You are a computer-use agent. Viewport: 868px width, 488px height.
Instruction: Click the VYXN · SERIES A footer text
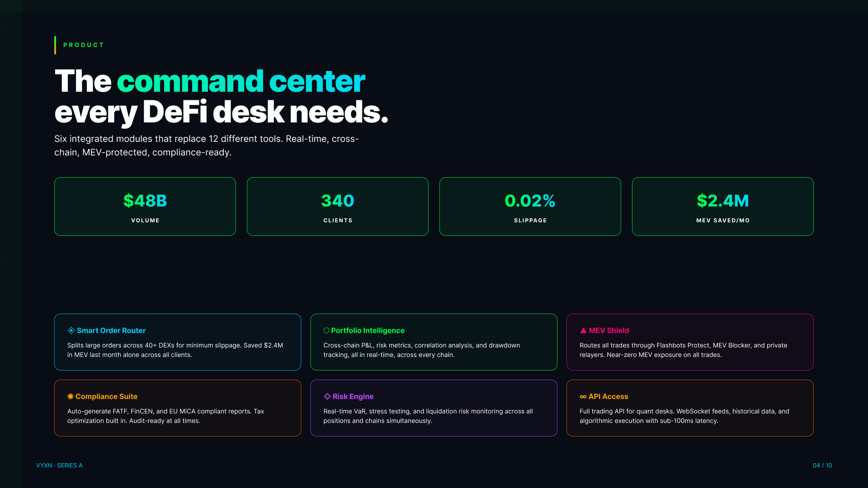click(x=59, y=465)
